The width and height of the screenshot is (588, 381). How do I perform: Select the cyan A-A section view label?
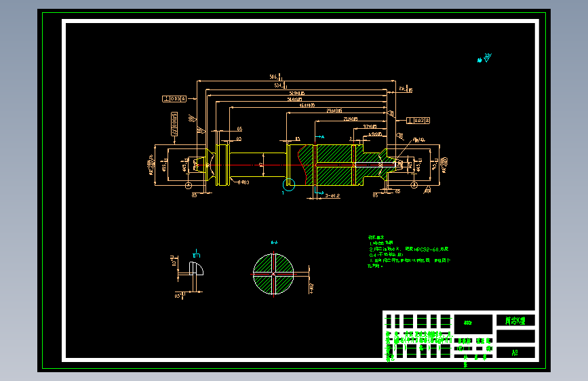click(x=274, y=243)
